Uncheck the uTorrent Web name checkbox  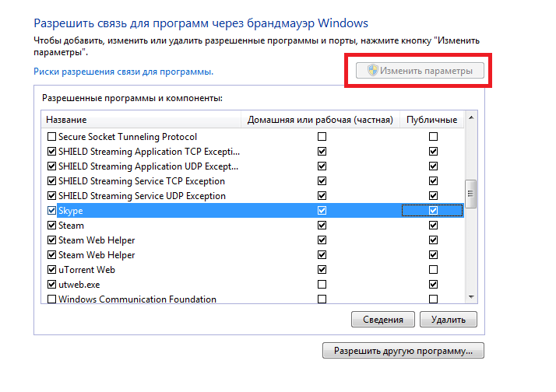(x=51, y=269)
